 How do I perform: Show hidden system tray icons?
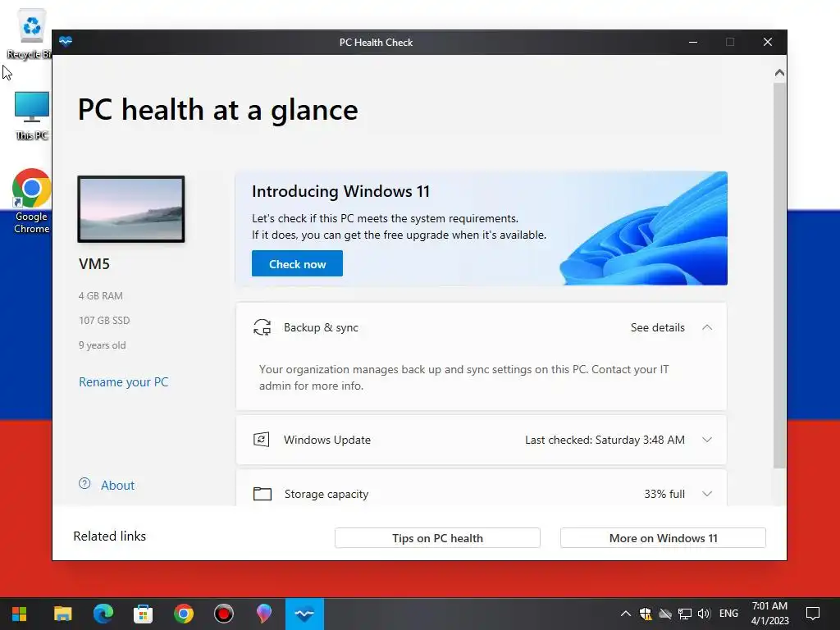point(625,614)
